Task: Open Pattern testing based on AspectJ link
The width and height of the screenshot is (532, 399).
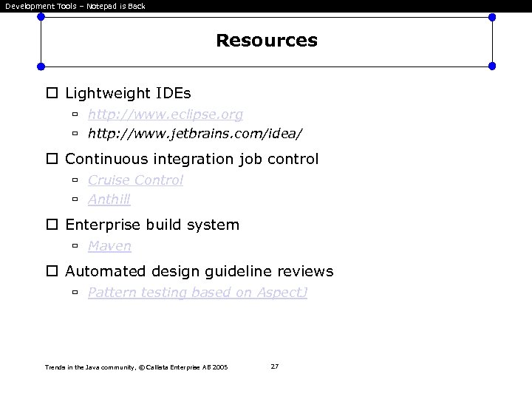Action: (197, 292)
